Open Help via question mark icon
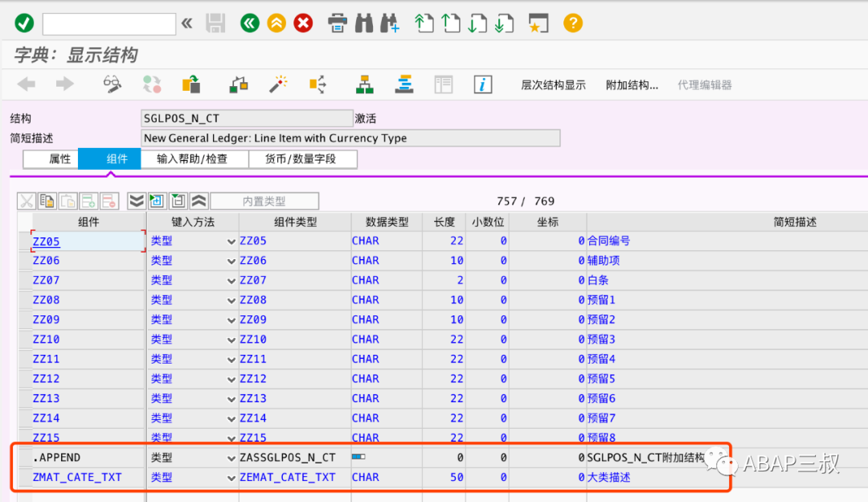This screenshot has width=868, height=502. (x=573, y=23)
